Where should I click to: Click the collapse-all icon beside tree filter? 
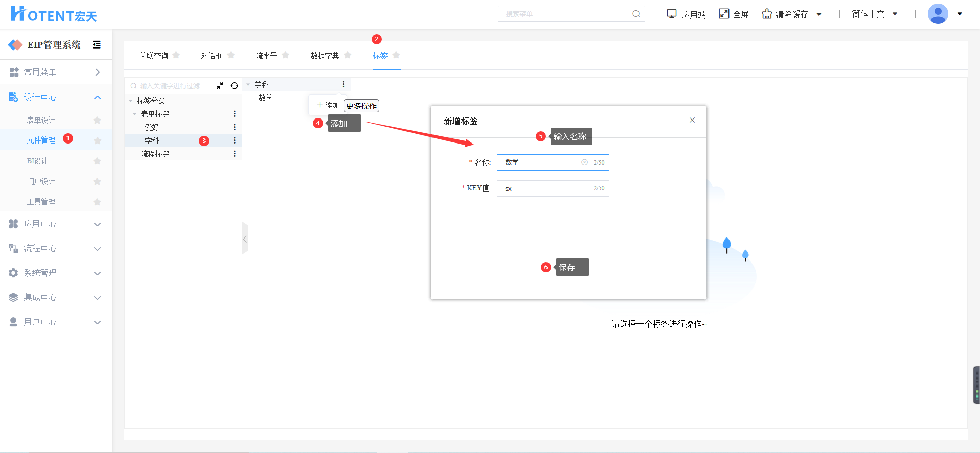[x=220, y=86]
